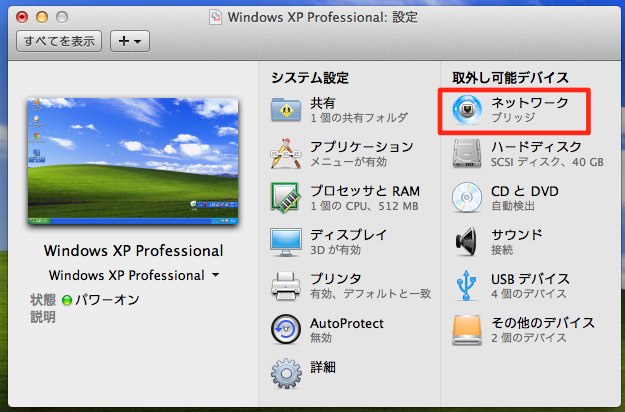
Task: Minimize the window with yellow button
Action: (x=42, y=17)
